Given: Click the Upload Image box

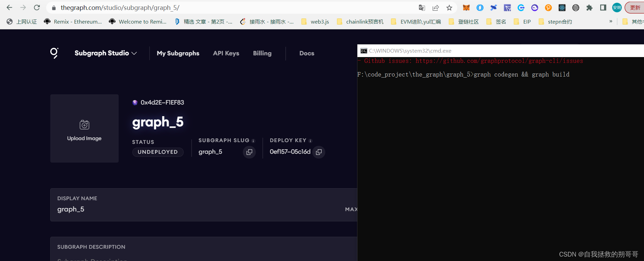Looking at the screenshot, I should (84, 128).
